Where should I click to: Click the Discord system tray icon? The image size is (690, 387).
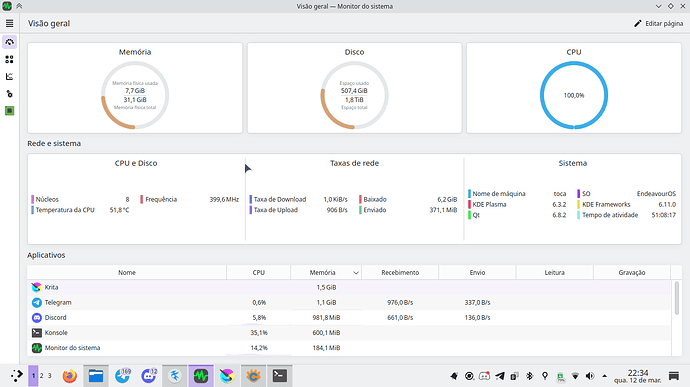click(484, 376)
